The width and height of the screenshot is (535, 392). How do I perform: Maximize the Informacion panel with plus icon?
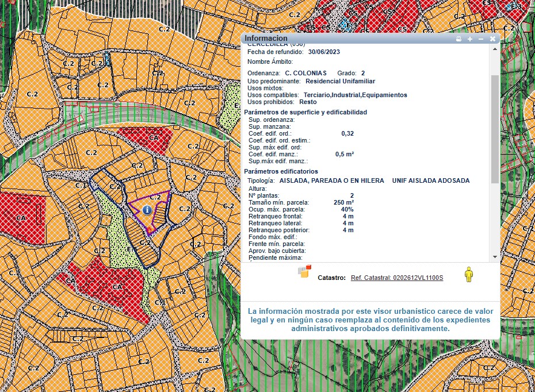click(470, 39)
